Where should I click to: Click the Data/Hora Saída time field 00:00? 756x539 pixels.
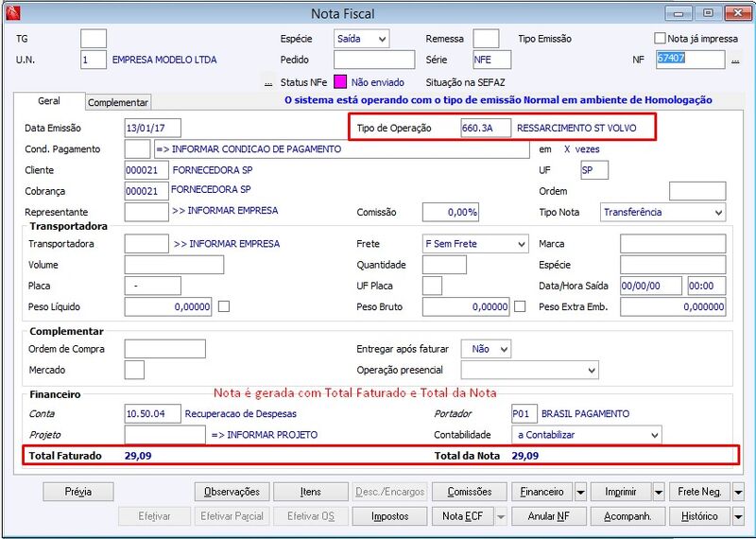pyautogui.click(x=707, y=286)
